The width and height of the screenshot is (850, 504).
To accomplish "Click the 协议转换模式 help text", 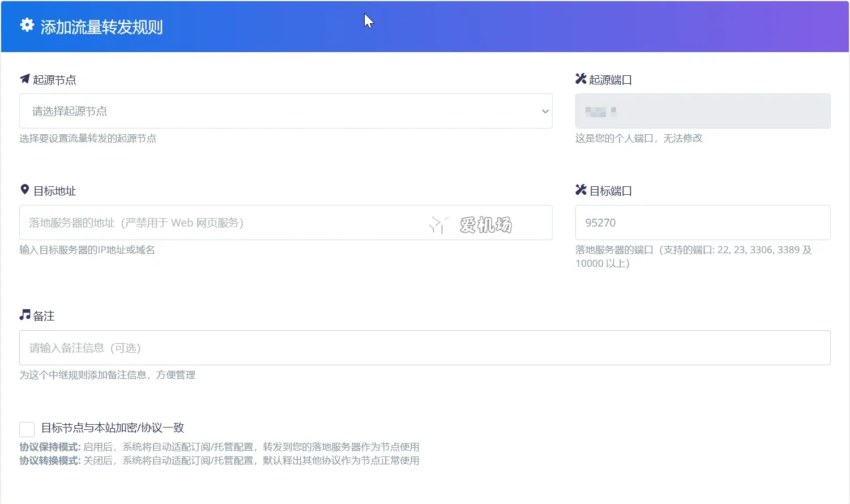I will (219, 460).
